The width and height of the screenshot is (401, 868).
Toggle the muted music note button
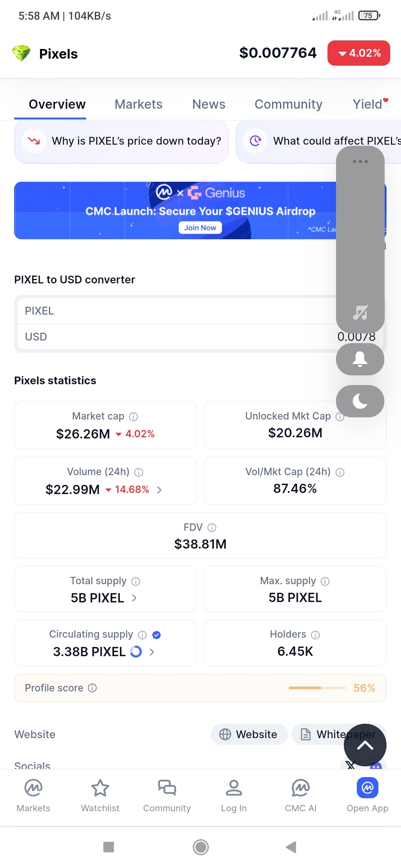[360, 312]
